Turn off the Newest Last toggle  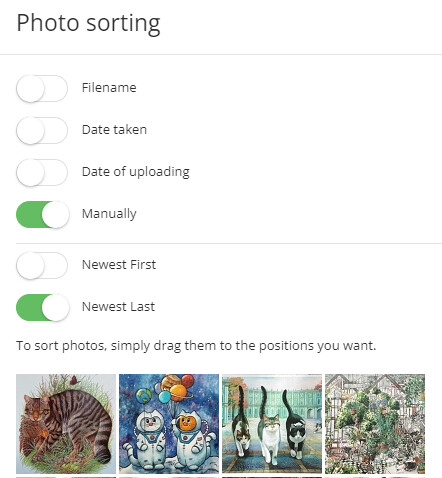click(43, 307)
